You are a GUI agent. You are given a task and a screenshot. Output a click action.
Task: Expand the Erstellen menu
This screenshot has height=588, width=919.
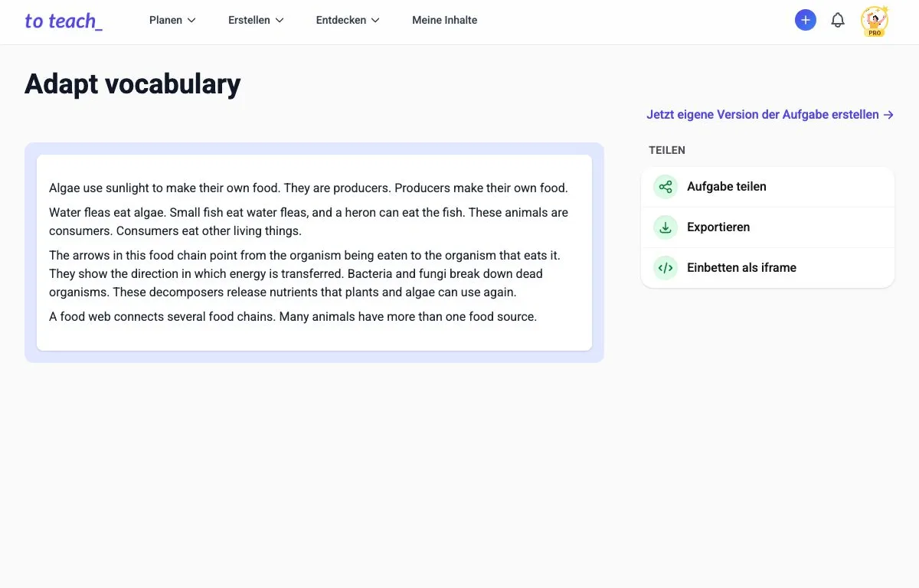pyautogui.click(x=256, y=20)
